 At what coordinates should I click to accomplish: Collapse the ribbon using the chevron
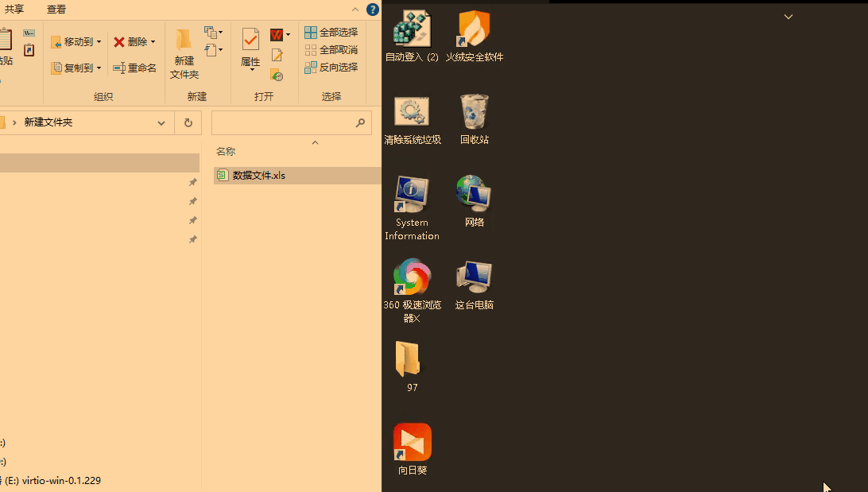click(355, 10)
